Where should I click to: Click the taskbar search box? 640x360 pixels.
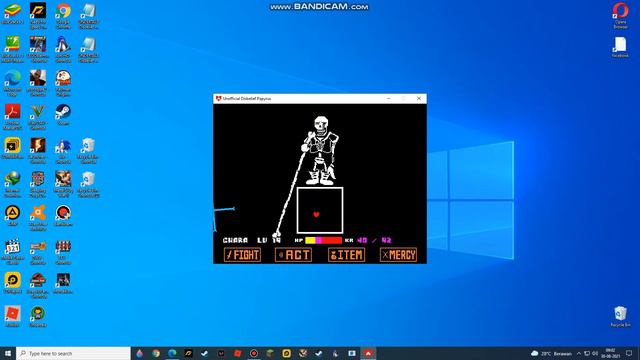click(73, 353)
